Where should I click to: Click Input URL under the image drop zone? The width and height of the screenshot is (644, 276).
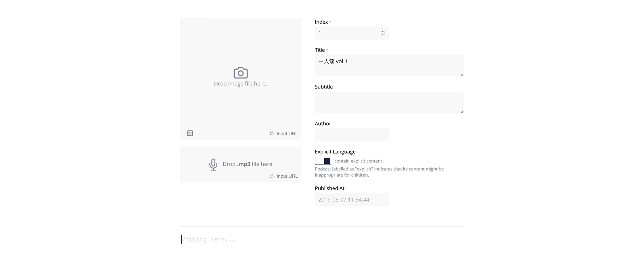click(287, 134)
